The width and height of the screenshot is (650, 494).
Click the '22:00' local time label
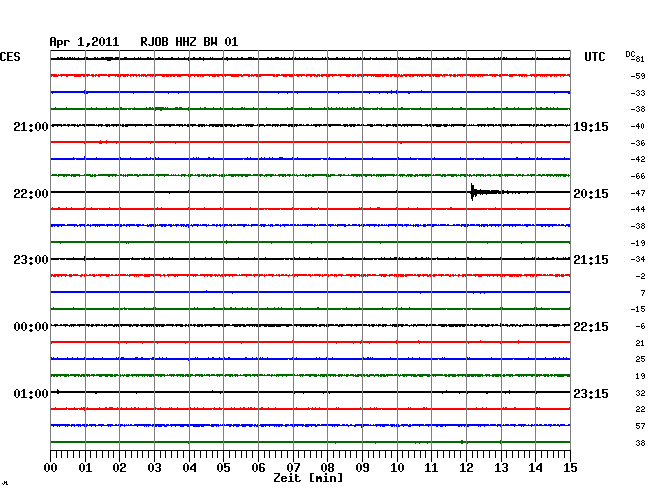[31, 194]
